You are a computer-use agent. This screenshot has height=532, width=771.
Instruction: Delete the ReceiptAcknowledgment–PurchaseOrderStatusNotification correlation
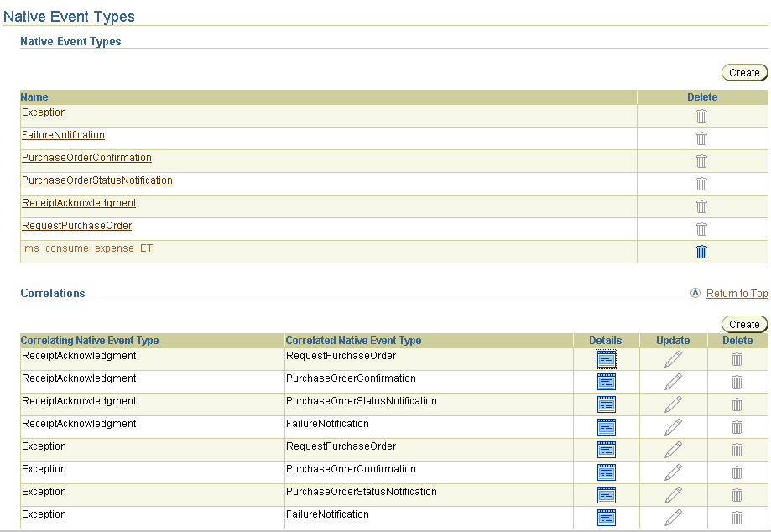coord(737,404)
